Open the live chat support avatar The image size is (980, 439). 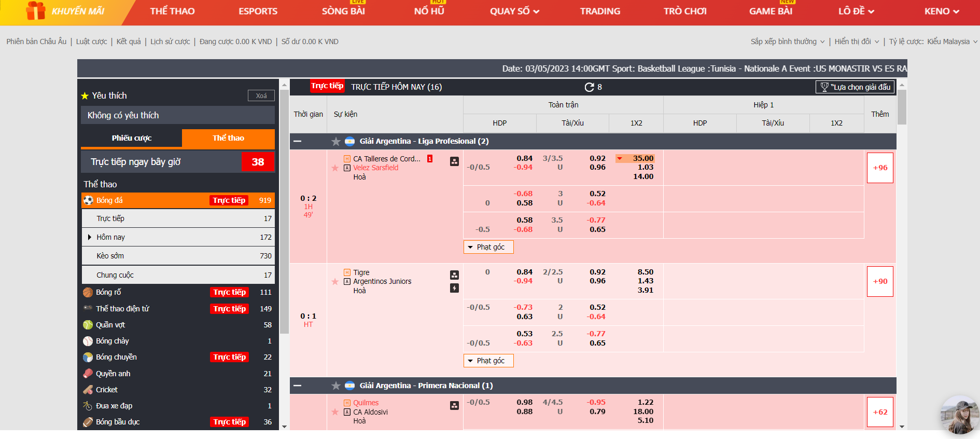[959, 415]
